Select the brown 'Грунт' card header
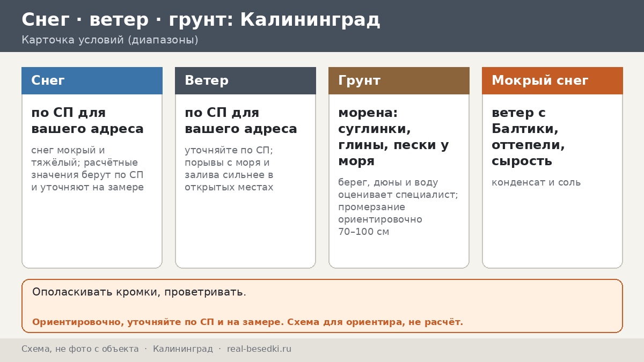This screenshot has height=362, width=644. click(x=399, y=80)
